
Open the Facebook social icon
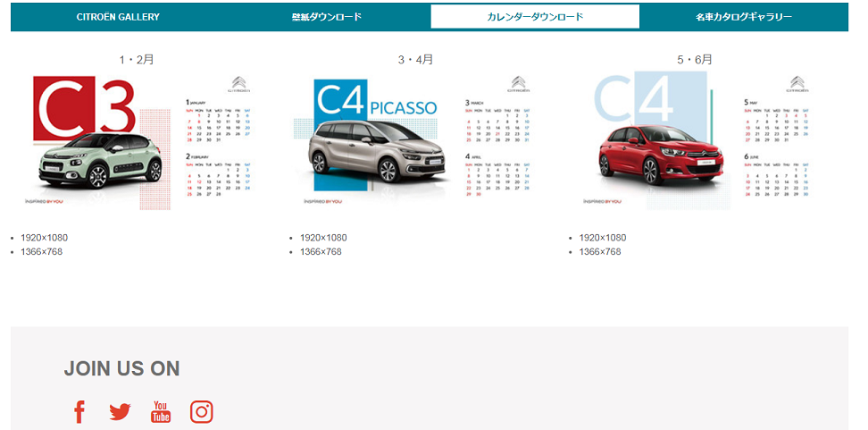(x=79, y=411)
